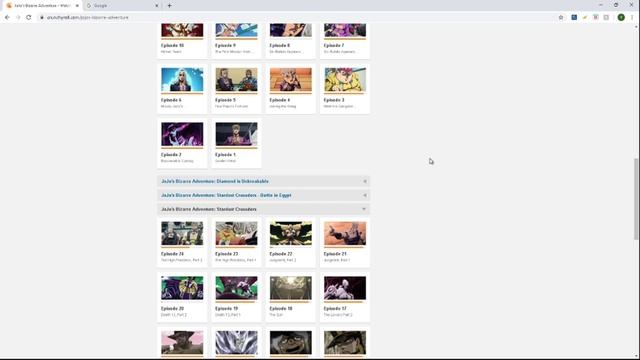This screenshot has width=640, height=360.
Task: Expand the Diamond is Unbreakable season
Action: coord(263,181)
